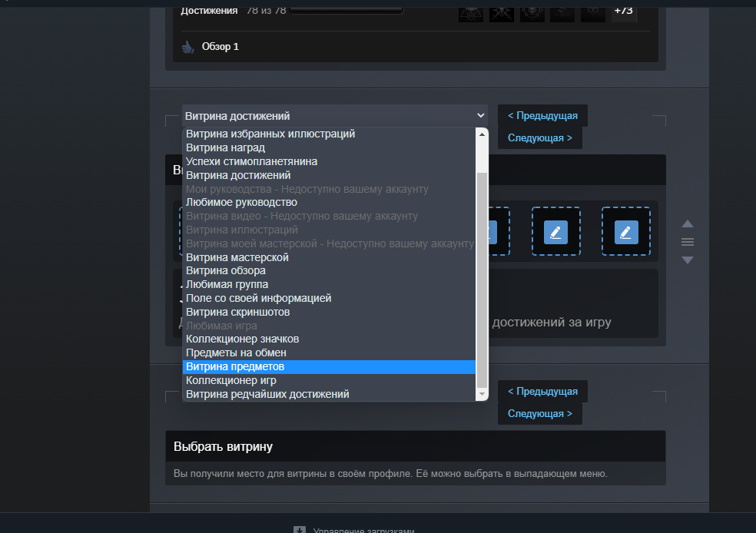Select 'Витрина избранных иллюстраций' option

pyautogui.click(x=329, y=134)
